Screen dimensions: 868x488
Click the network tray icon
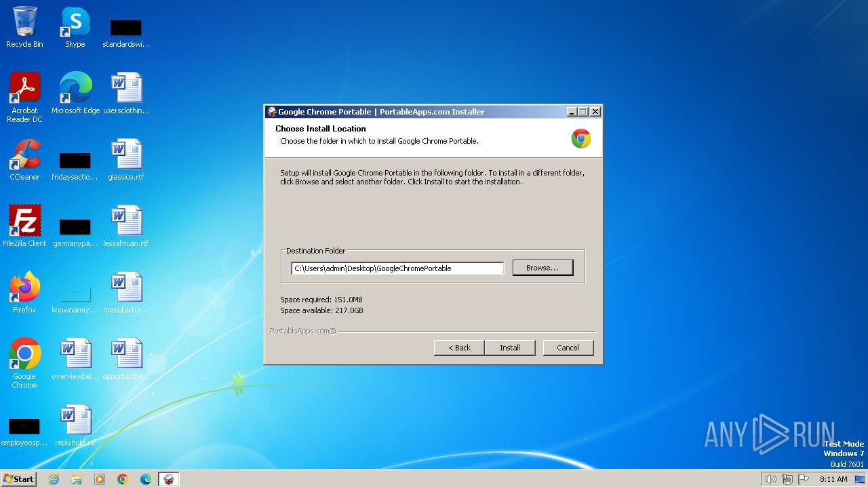pyautogui.click(x=787, y=479)
